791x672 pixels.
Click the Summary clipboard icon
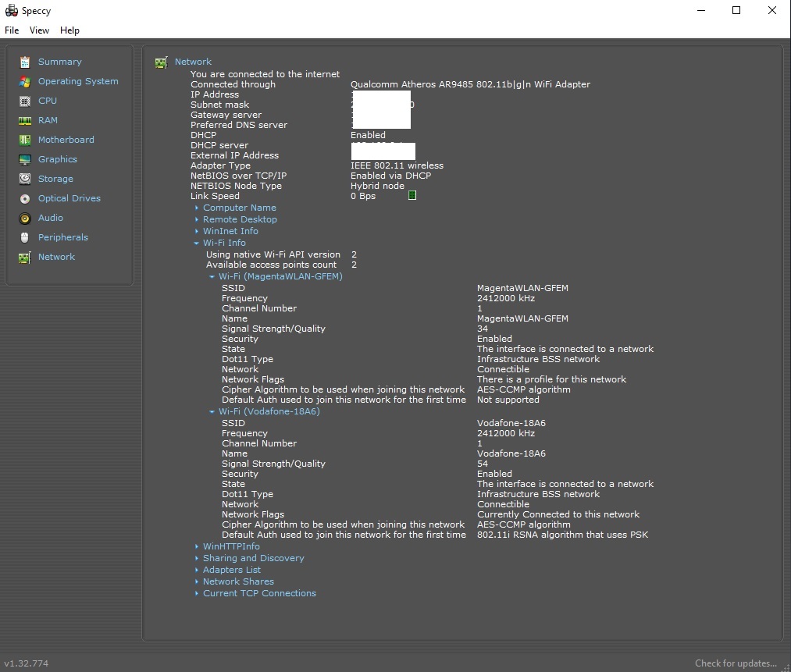pyautogui.click(x=25, y=62)
